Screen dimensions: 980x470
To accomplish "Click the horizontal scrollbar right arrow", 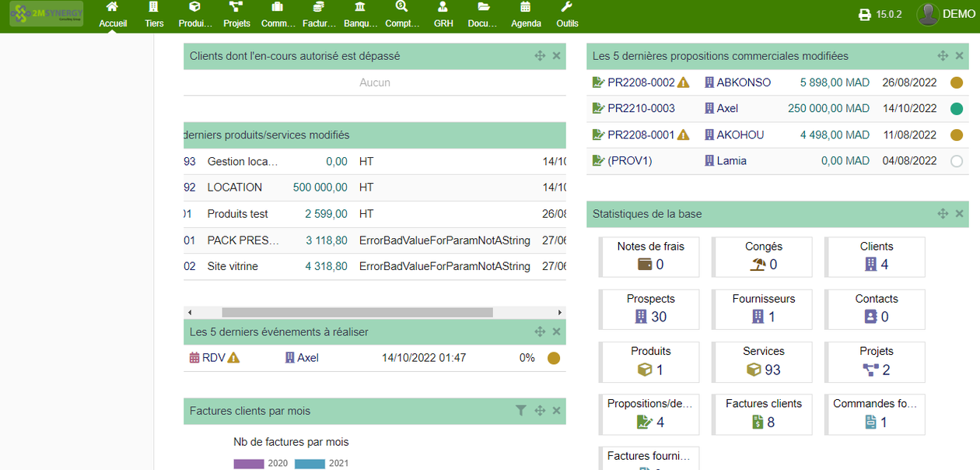I will (x=559, y=312).
